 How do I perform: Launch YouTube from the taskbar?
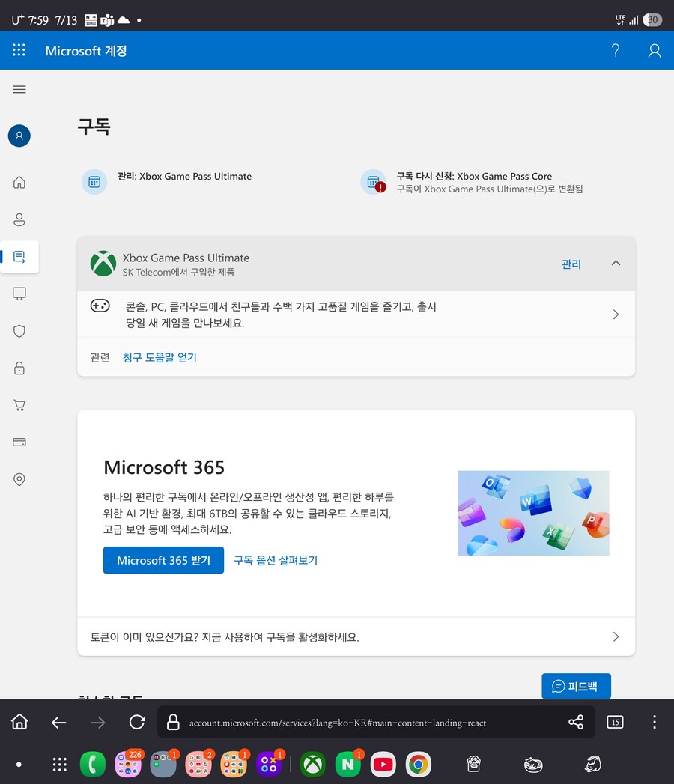click(383, 764)
